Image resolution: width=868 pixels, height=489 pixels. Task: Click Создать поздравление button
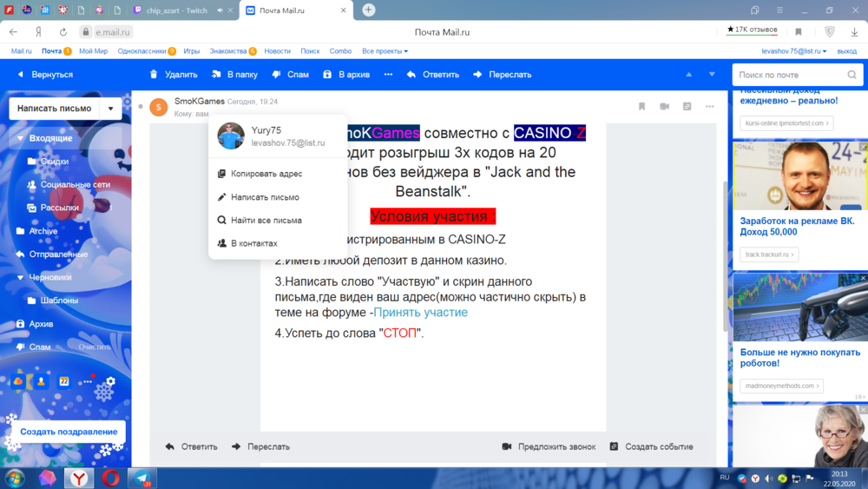pos(69,432)
